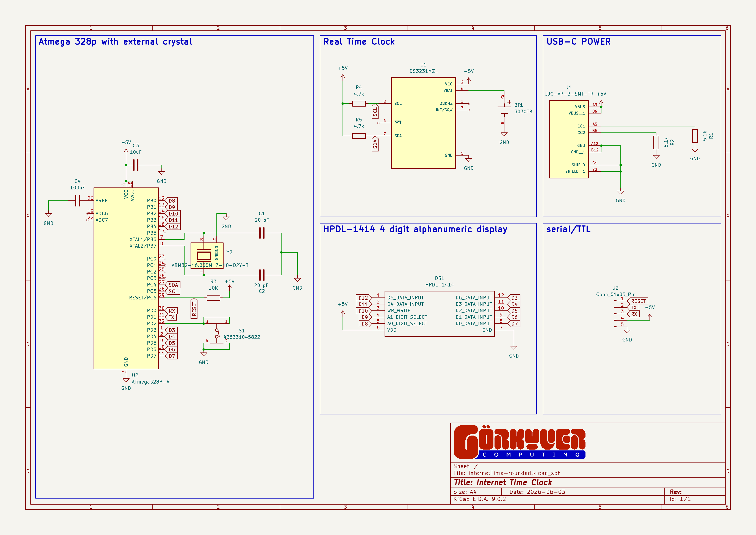Screen dimensions: 756x535
Task: Select the 'Id: 1/1' field
Action: pyautogui.click(x=680, y=499)
